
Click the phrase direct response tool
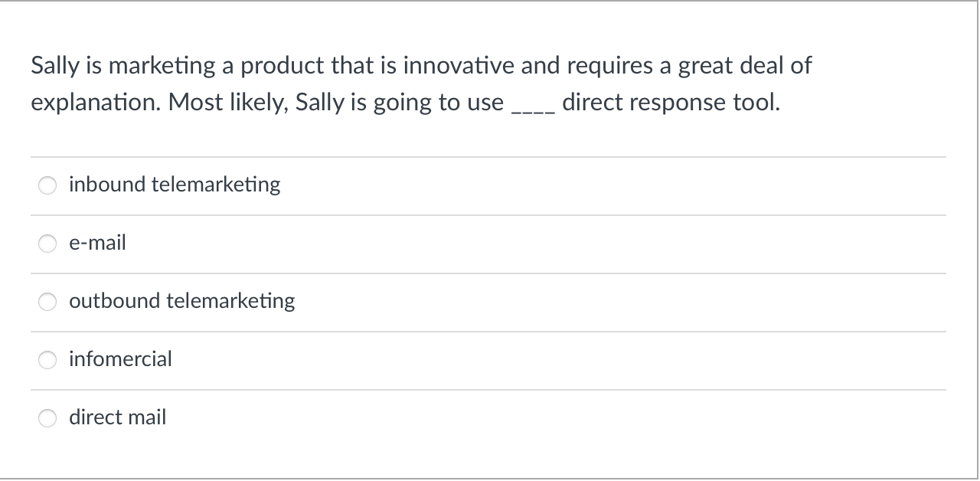(x=671, y=102)
